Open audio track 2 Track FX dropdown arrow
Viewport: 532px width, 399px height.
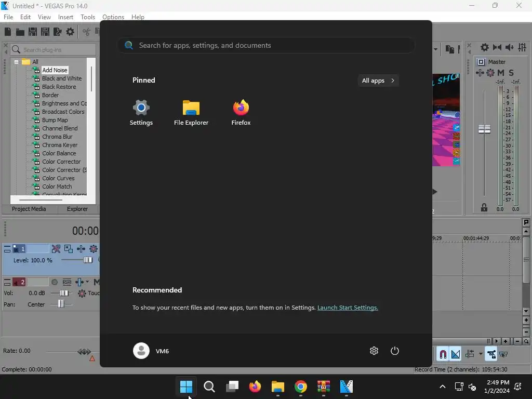pyautogui.click(x=87, y=282)
